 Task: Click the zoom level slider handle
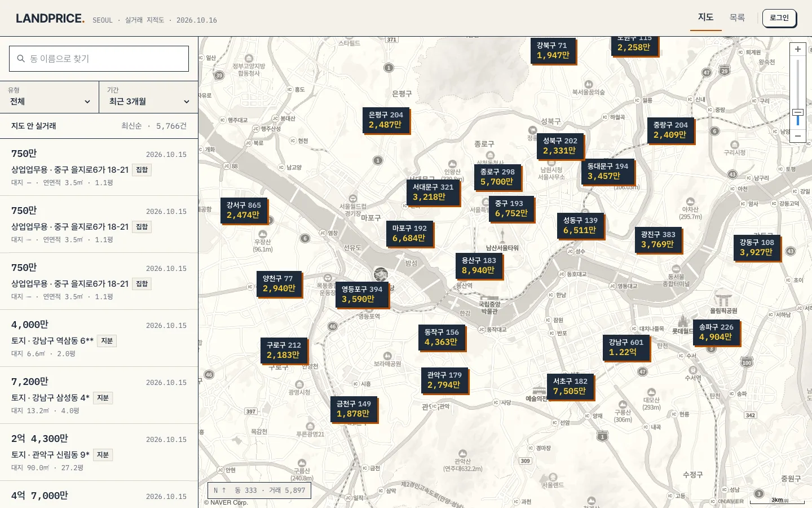click(x=797, y=112)
